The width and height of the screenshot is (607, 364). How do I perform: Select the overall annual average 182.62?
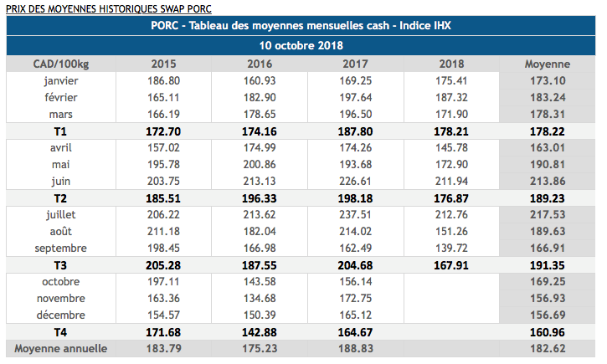547,348
